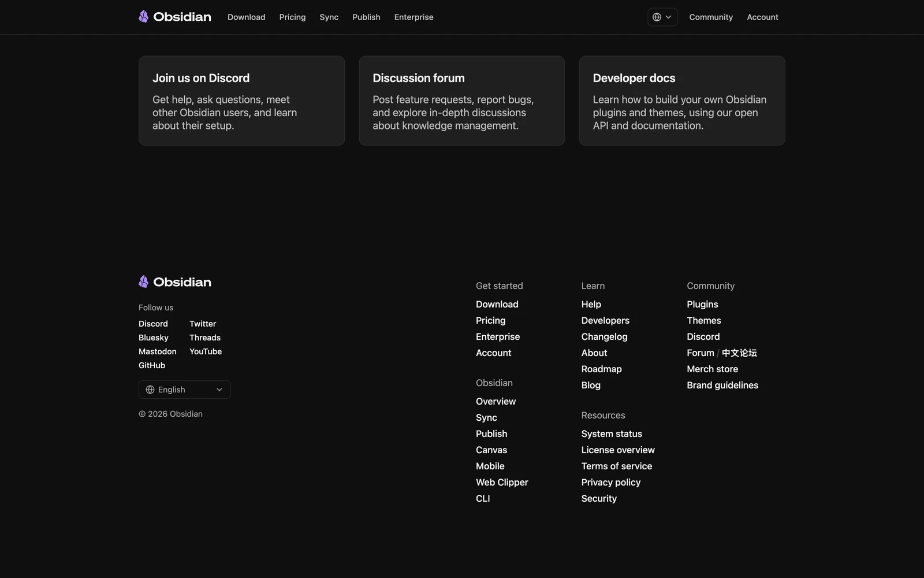Screen dimensions: 924x578
Task: Go to Sync in the top navigation
Action: click(x=329, y=17)
